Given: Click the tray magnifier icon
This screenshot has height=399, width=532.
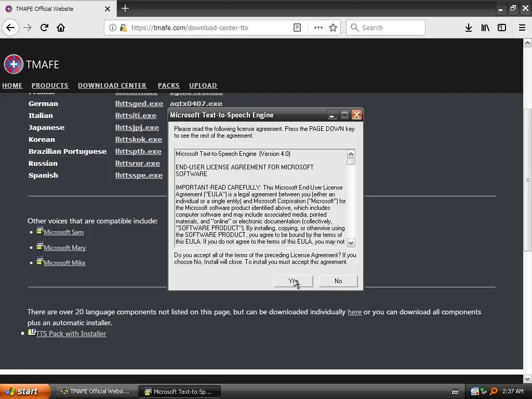Looking at the screenshot, I should tap(494, 392).
